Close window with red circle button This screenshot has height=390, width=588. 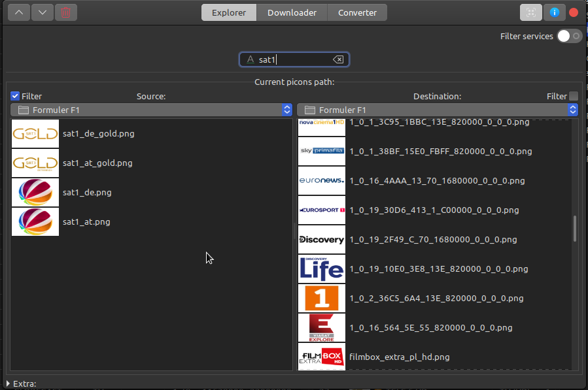(574, 12)
